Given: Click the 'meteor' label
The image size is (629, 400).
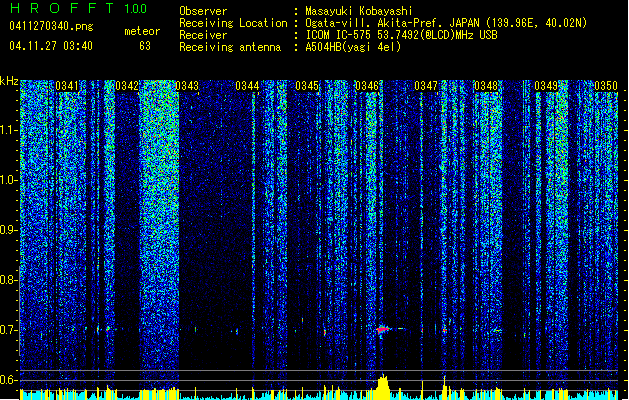Looking at the screenshot, I should [x=142, y=31].
